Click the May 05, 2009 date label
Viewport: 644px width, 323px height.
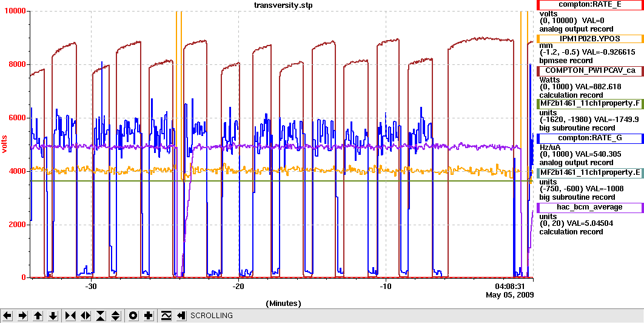pos(509,295)
